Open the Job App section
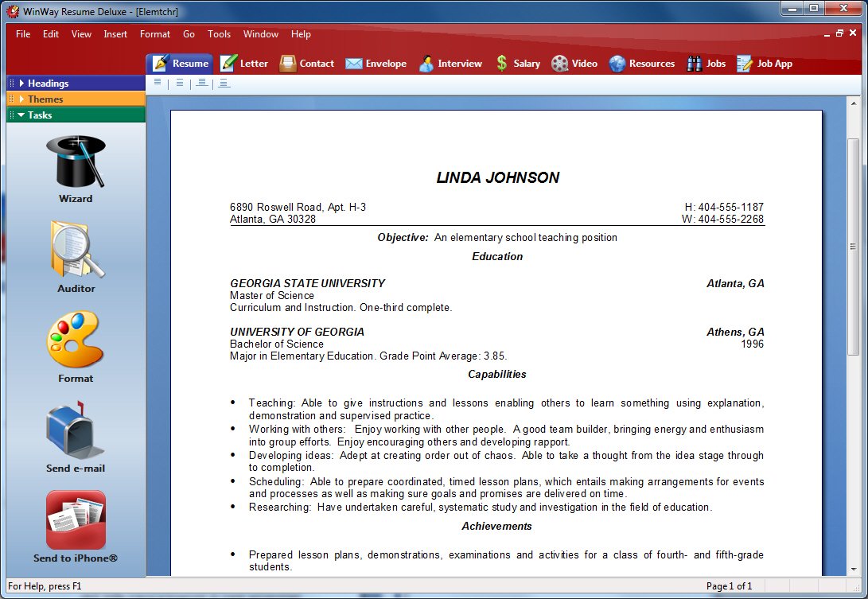Viewport: 868px width, 599px height. [x=765, y=64]
